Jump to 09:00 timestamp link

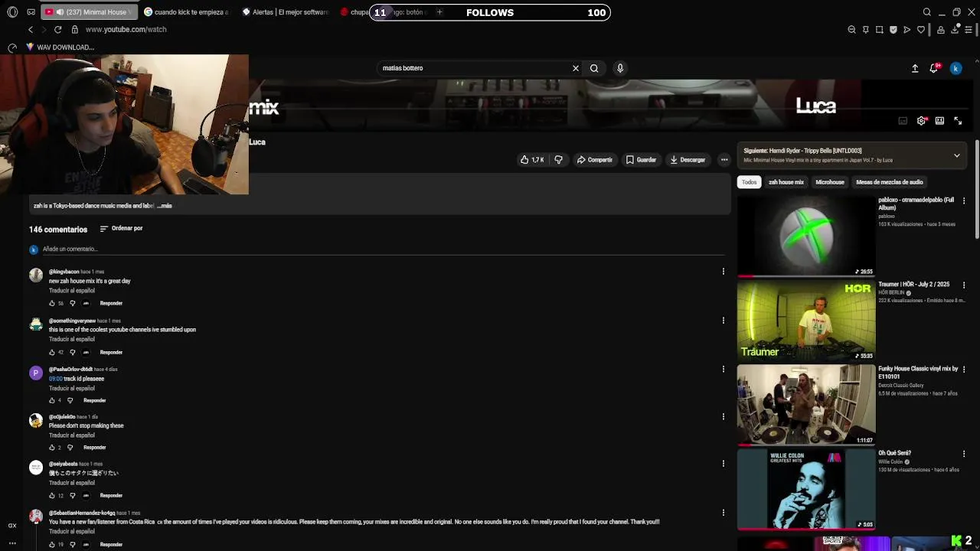[x=56, y=379]
